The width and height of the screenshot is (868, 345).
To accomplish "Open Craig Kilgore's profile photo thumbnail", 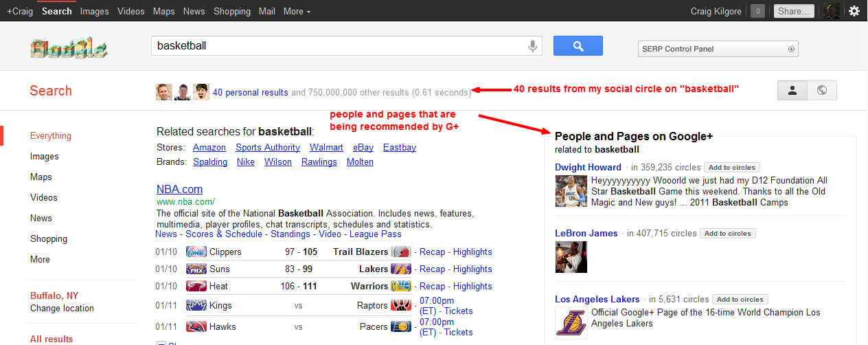I will (x=832, y=11).
